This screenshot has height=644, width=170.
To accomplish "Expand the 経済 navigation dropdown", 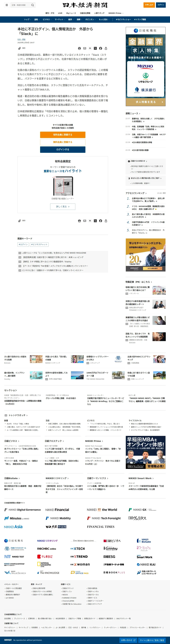I will coord(71,20).
